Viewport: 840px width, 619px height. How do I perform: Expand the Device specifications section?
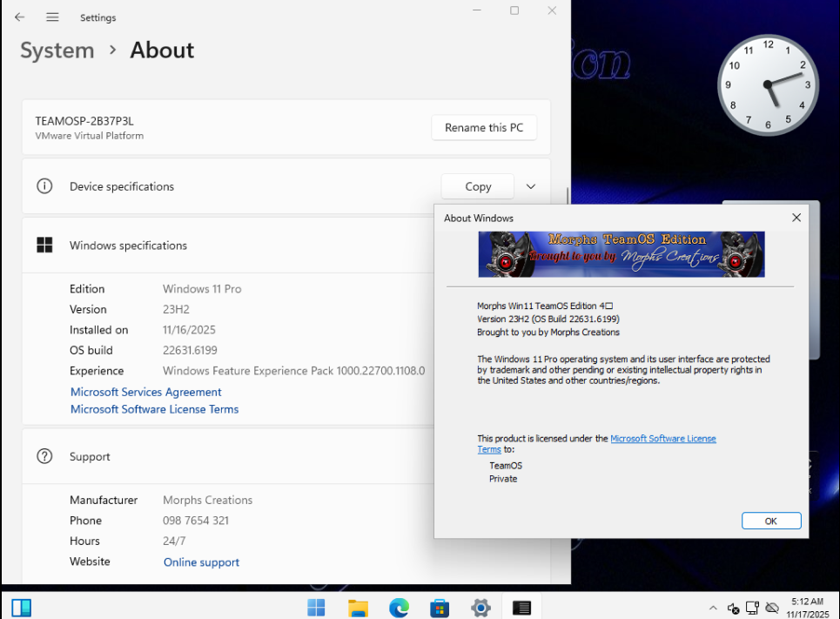[x=531, y=186]
